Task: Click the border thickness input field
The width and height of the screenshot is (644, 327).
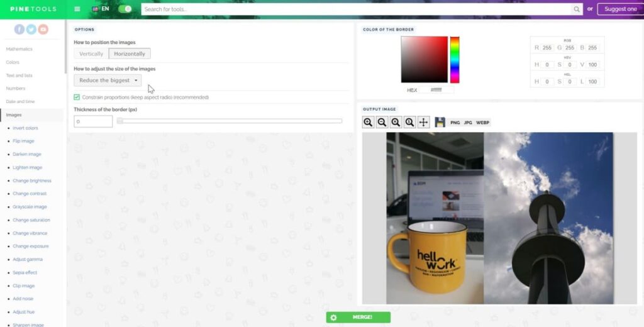Action: tap(93, 121)
